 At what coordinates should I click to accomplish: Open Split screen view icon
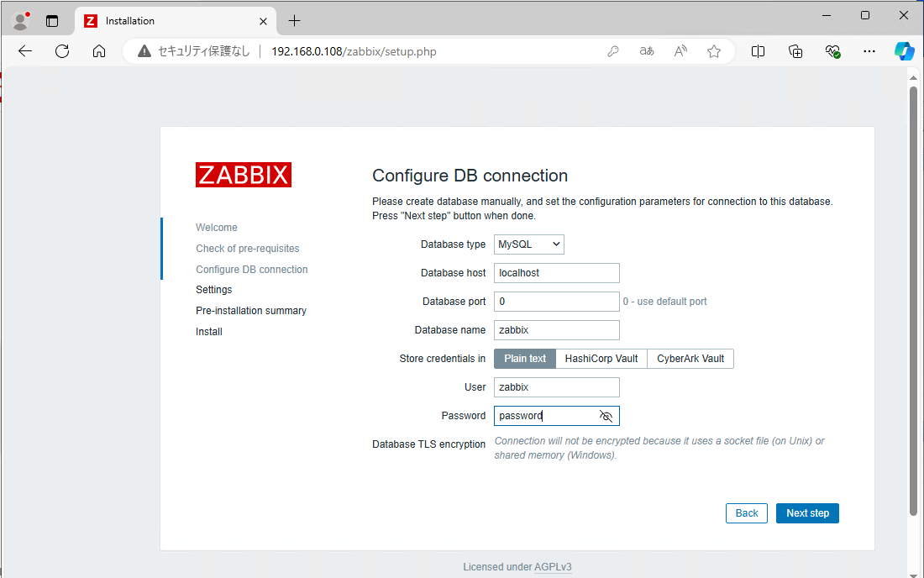[x=758, y=51]
